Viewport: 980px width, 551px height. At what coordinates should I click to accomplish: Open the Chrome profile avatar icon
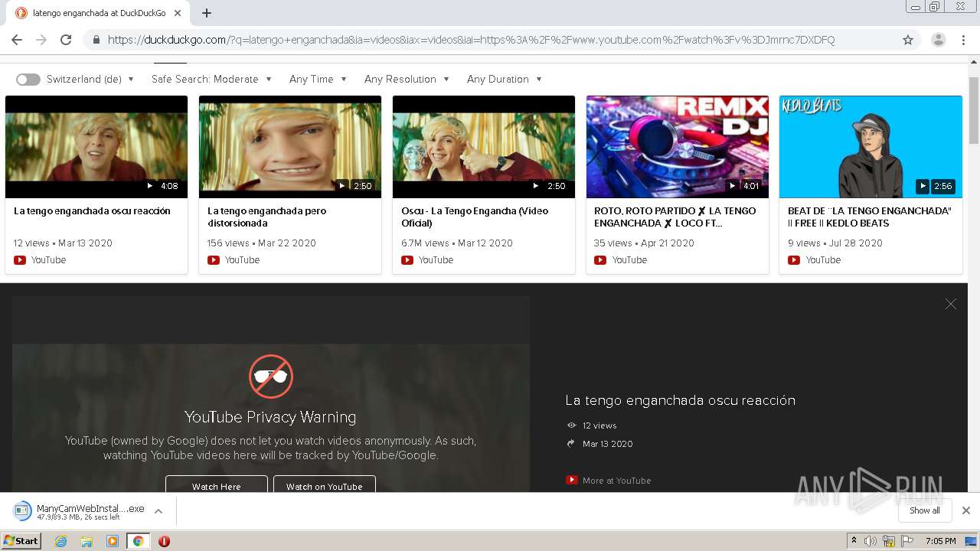pos(938,40)
